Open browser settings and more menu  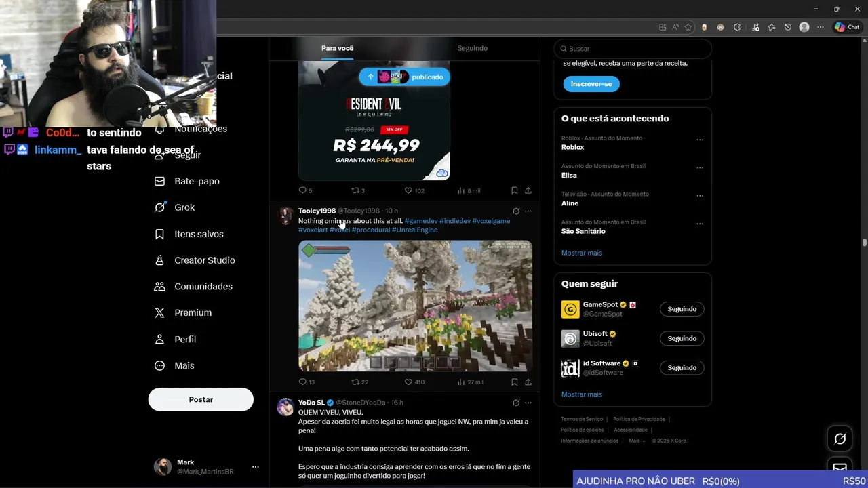(x=821, y=27)
